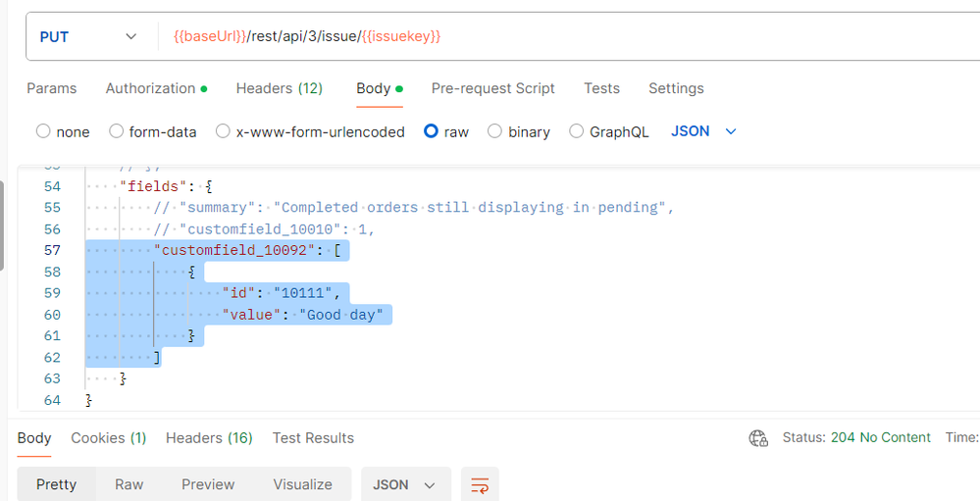Click commented customfield_10010 on line 56
Image resolution: width=980 pixels, height=501 pixels.
pos(264,229)
